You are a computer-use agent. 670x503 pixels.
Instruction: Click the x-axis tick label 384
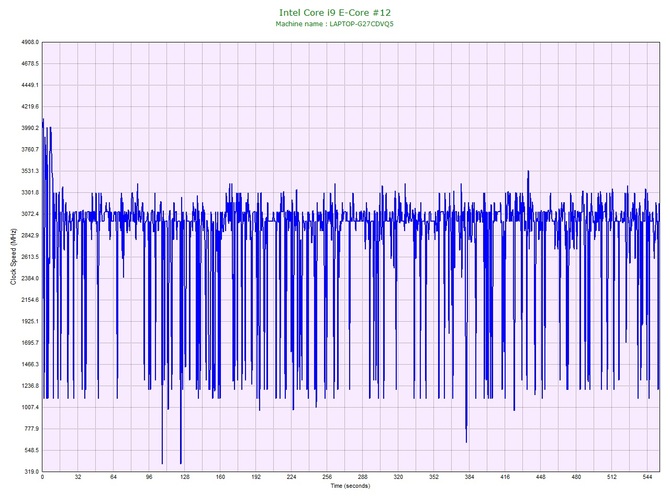469,477
